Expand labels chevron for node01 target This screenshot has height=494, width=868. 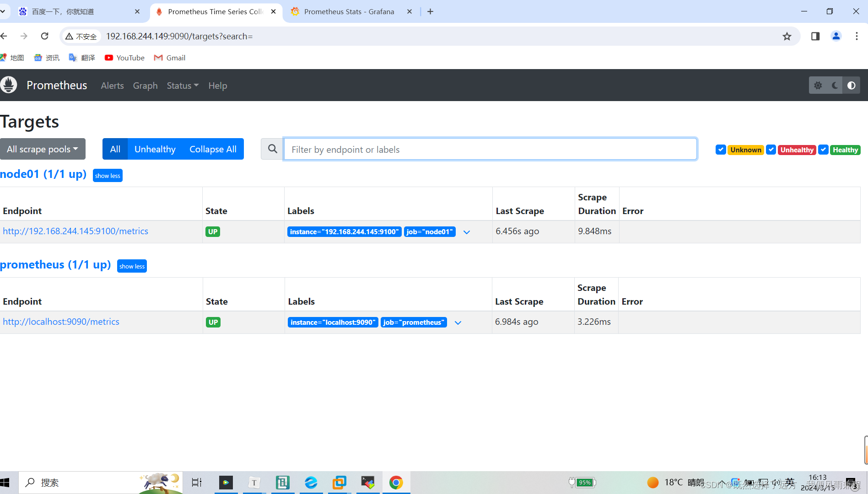[466, 232]
